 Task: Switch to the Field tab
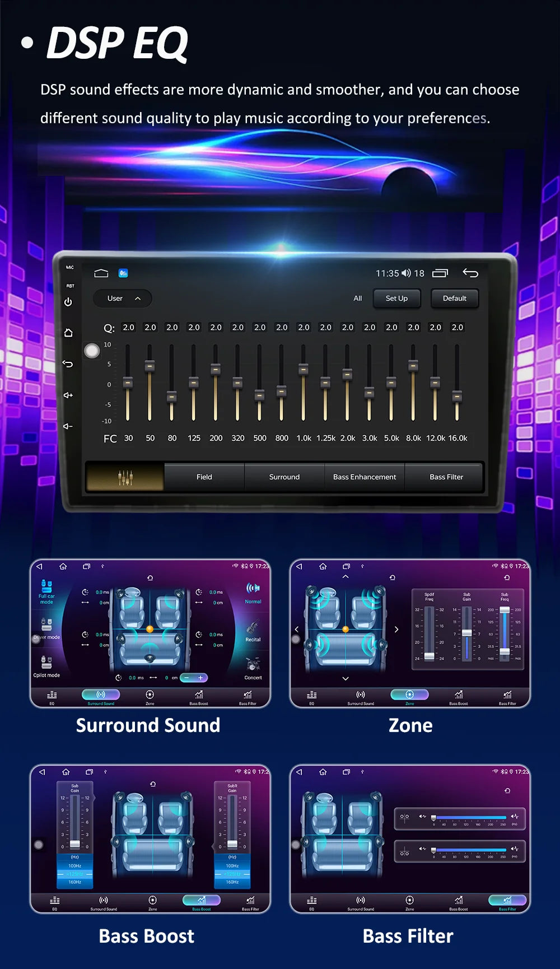coord(204,477)
